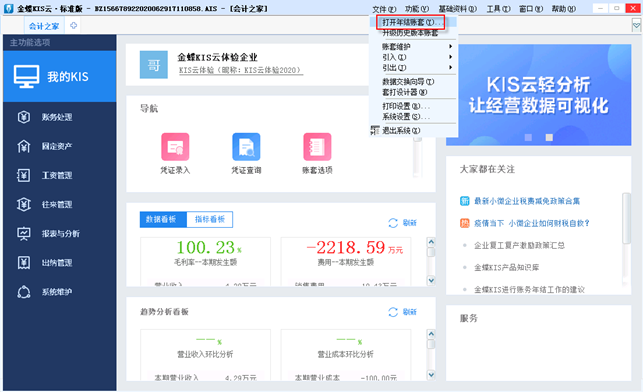Switch to 指标看板 tab
The width and height of the screenshot is (643, 392).
click(x=210, y=219)
